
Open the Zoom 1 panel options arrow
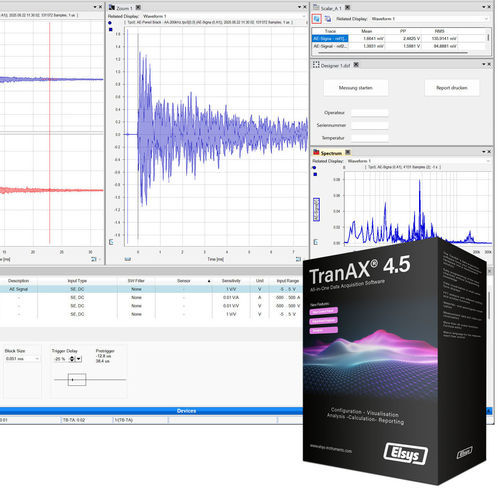coord(299,7)
